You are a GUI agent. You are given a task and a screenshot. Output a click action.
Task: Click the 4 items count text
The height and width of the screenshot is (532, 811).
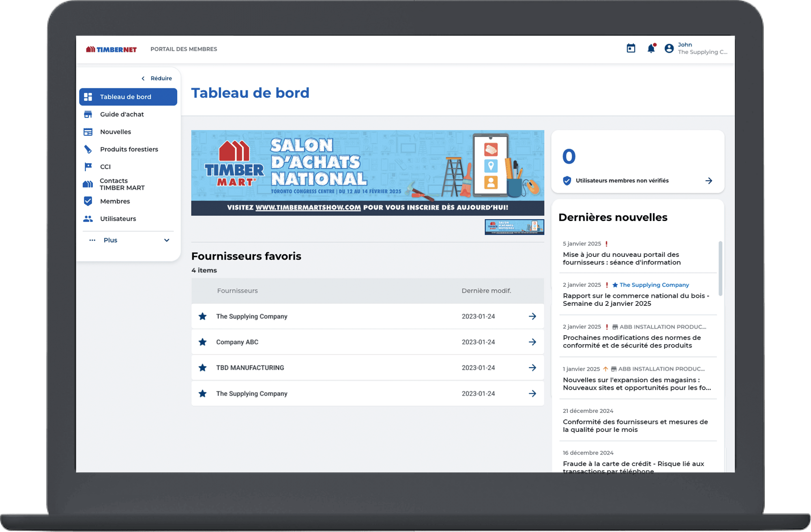[204, 270]
